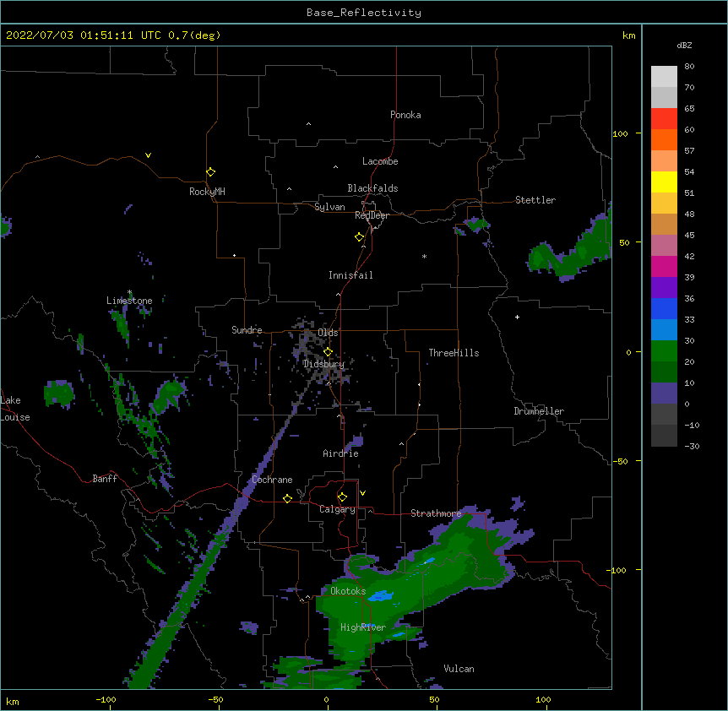
Task: Pick the royal blue 33-36 dBZ swatch
Action: point(664,308)
